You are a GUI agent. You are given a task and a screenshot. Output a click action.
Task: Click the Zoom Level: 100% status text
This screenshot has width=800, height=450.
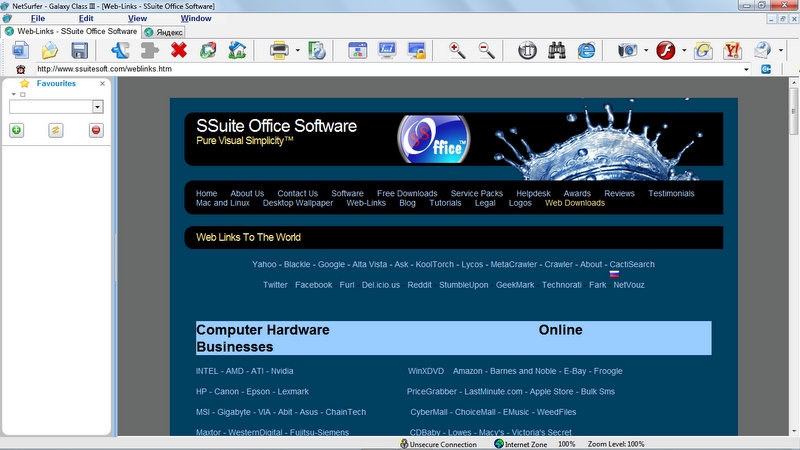[x=616, y=444]
